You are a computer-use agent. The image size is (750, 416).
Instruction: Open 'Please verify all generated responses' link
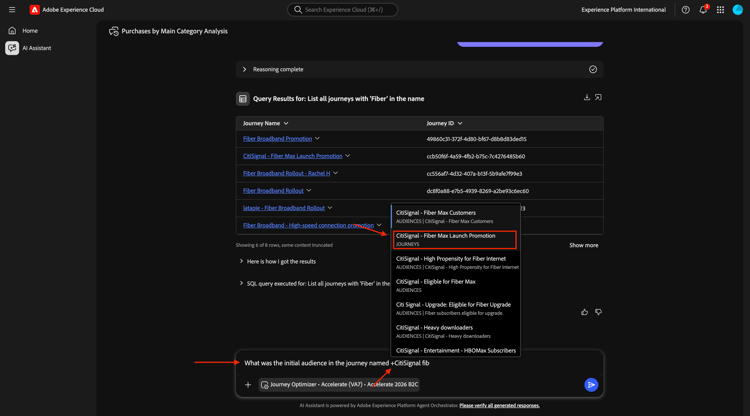click(499, 405)
